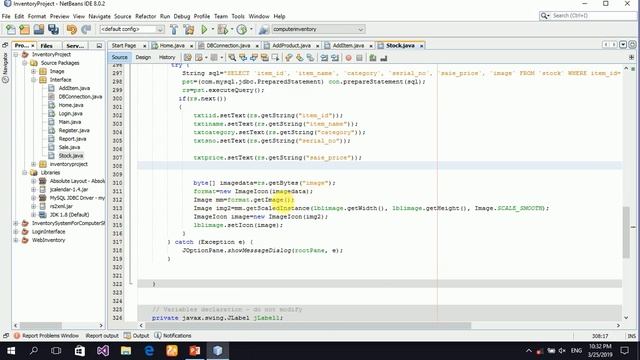Screen dimensions: 640x360
Task: Open the Navigate menu
Action: [100, 16]
